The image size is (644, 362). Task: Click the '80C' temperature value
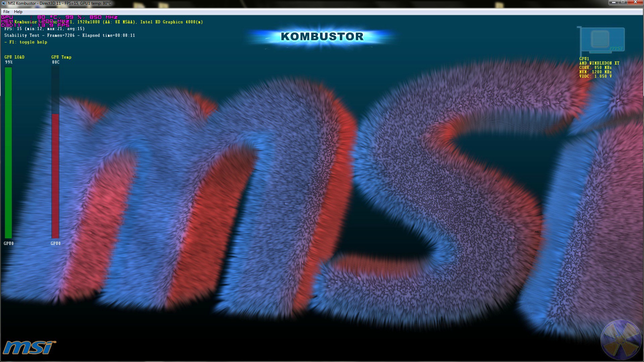coord(56,62)
